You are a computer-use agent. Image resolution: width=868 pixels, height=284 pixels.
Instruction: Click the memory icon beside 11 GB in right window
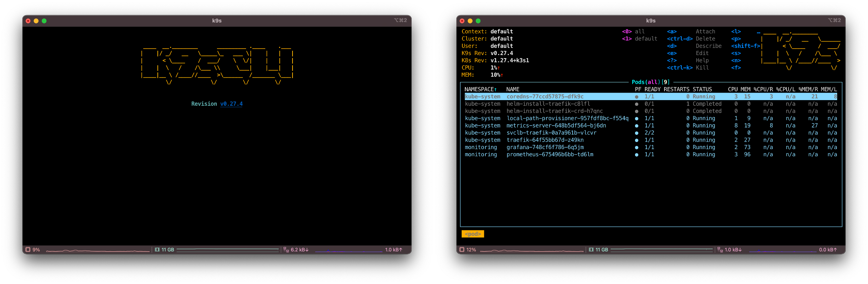click(591, 250)
